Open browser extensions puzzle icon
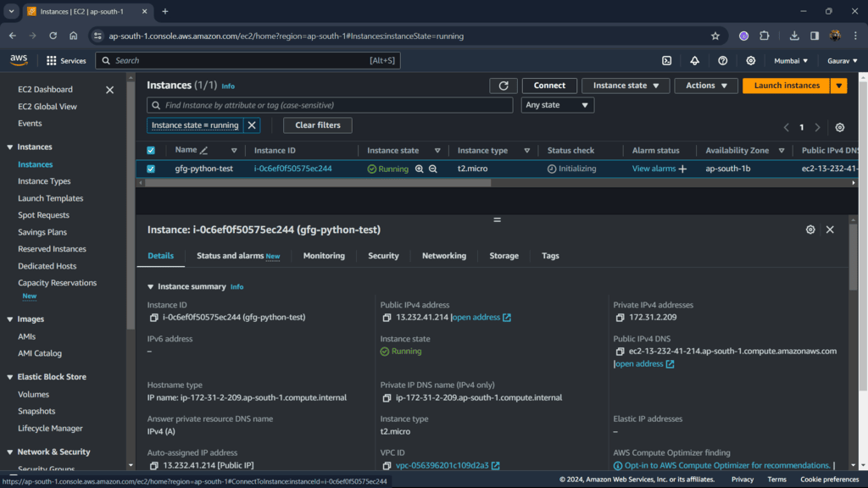Screen dimensions: 868x488 (x=765, y=36)
